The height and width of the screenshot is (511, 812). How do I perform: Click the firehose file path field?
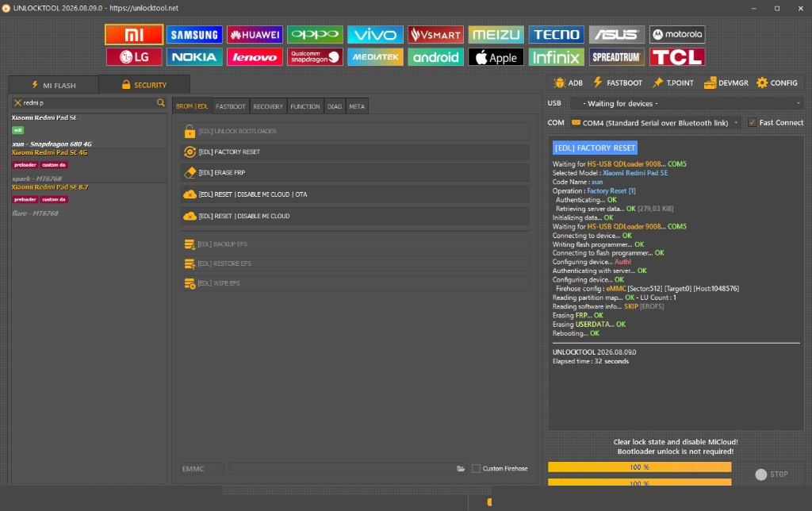pos(342,468)
